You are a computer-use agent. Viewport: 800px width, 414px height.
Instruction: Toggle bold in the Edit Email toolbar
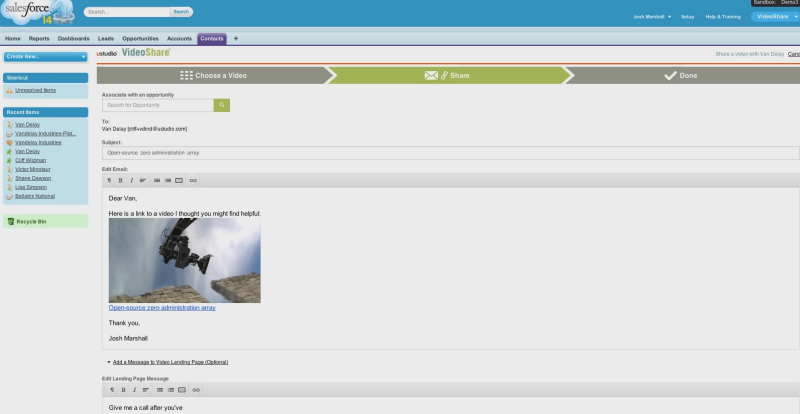coord(120,180)
